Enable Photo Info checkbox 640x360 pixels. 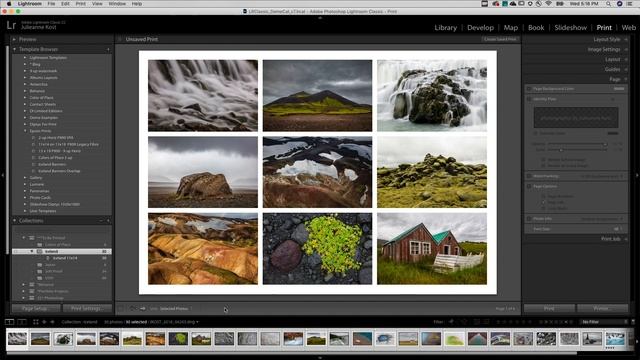pos(529,219)
